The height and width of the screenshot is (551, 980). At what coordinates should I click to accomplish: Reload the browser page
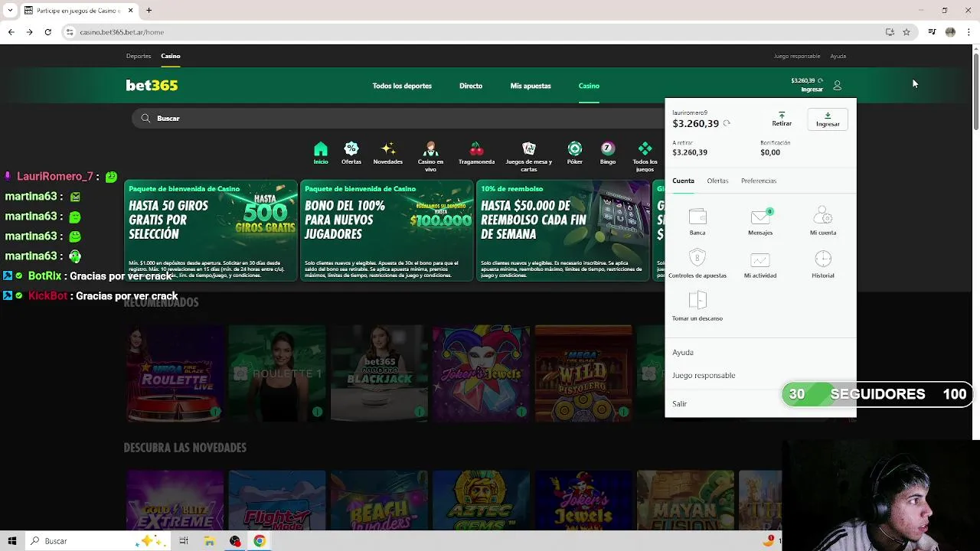(x=47, y=32)
